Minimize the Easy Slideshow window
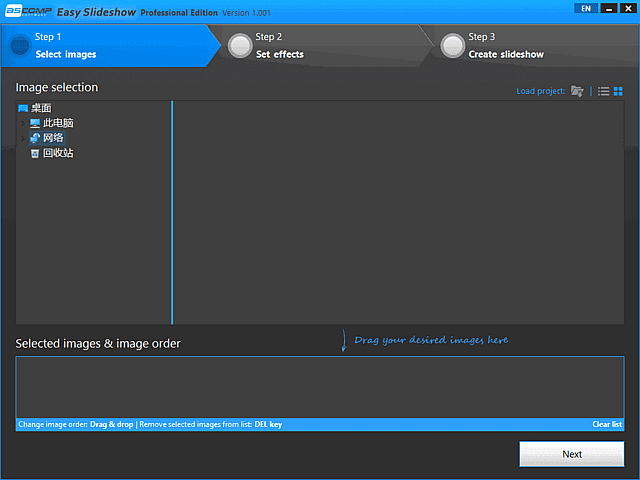 pos(607,8)
